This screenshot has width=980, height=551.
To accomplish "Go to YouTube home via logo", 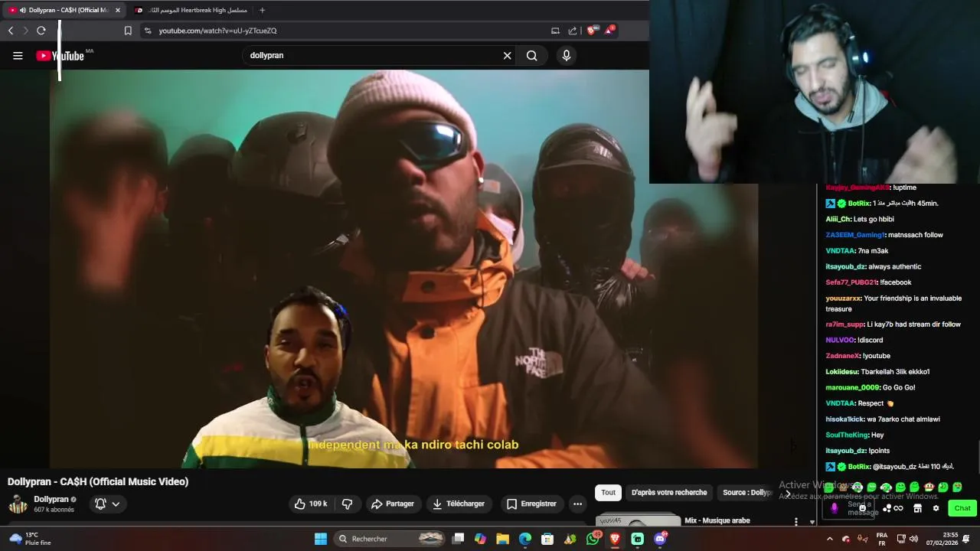I will [60, 55].
